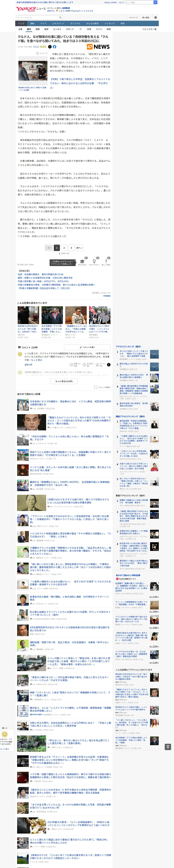The width and height of the screenshot is (174, 868).
Task: Go to page 2 of the article
Action: [x=64, y=248]
